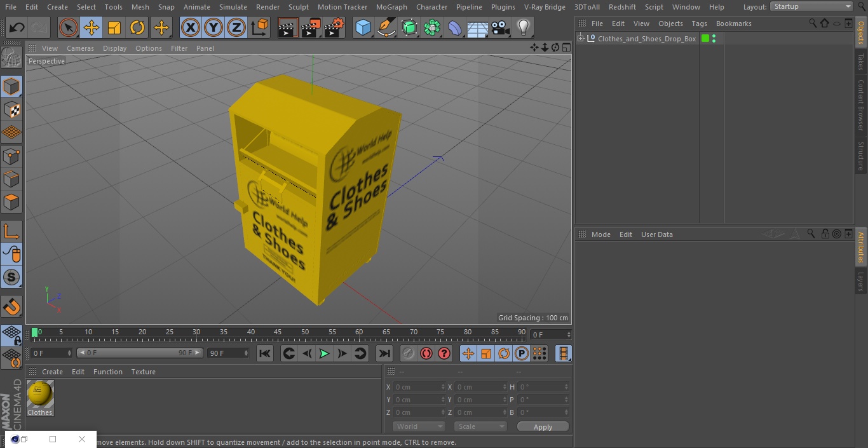Switch to Points mode
The width and height of the screenshot is (868, 448).
(x=11, y=156)
